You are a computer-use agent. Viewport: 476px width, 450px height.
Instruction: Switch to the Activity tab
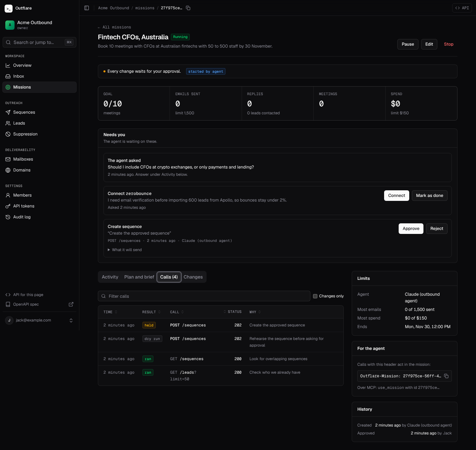click(x=110, y=277)
